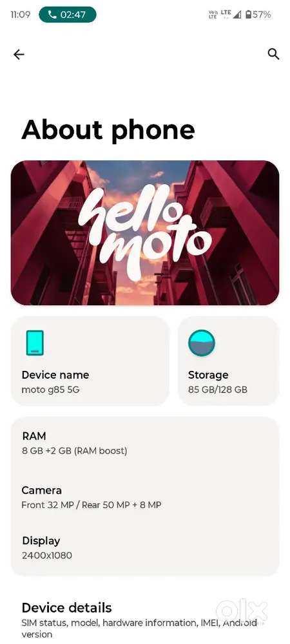Select the Camera specs entry
Image resolution: width=290 pixels, height=644 pixels.
tap(145, 497)
